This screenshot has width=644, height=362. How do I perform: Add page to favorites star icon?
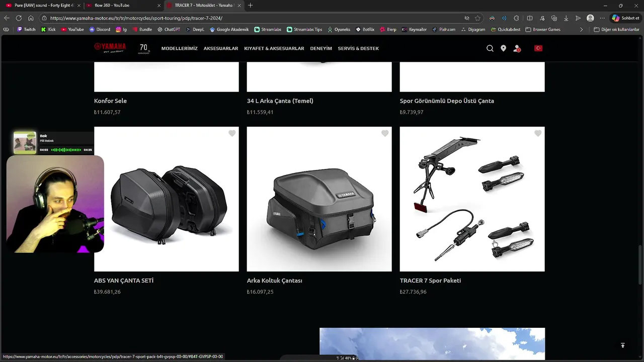tap(477, 18)
